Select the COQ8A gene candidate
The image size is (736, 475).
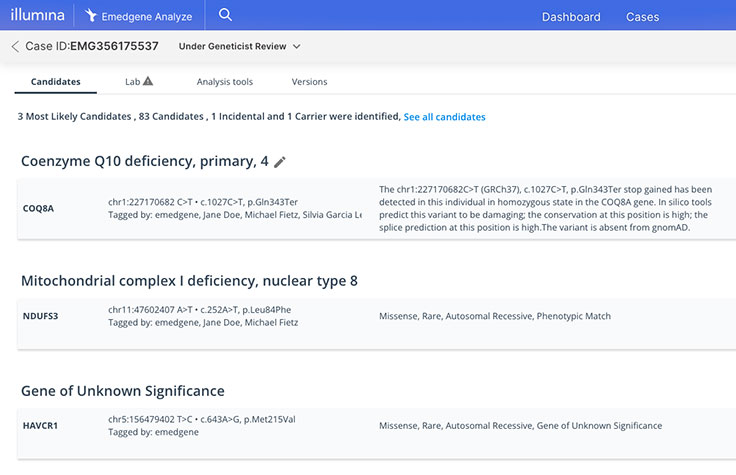tap(39, 209)
